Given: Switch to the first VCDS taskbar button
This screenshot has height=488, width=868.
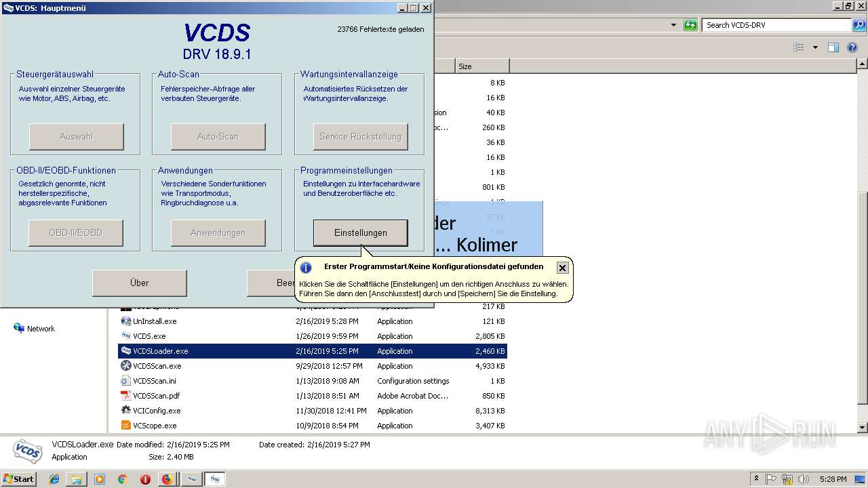Looking at the screenshot, I should click(x=191, y=479).
